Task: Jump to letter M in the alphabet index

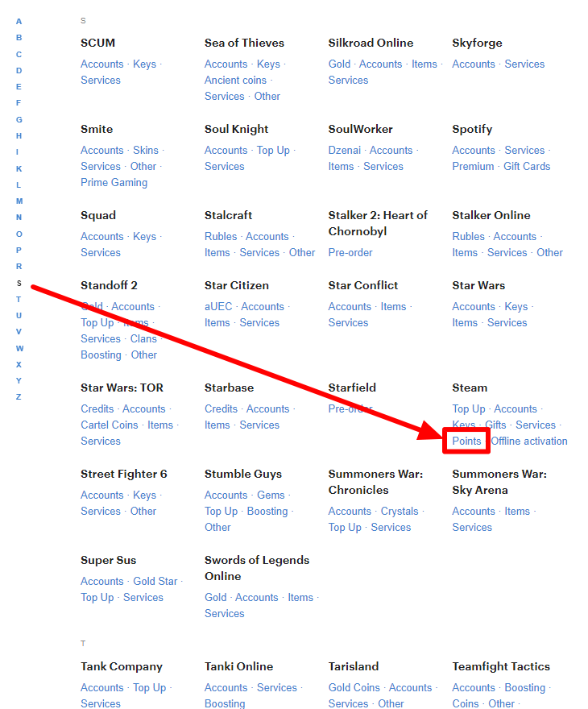Action: 19,201
